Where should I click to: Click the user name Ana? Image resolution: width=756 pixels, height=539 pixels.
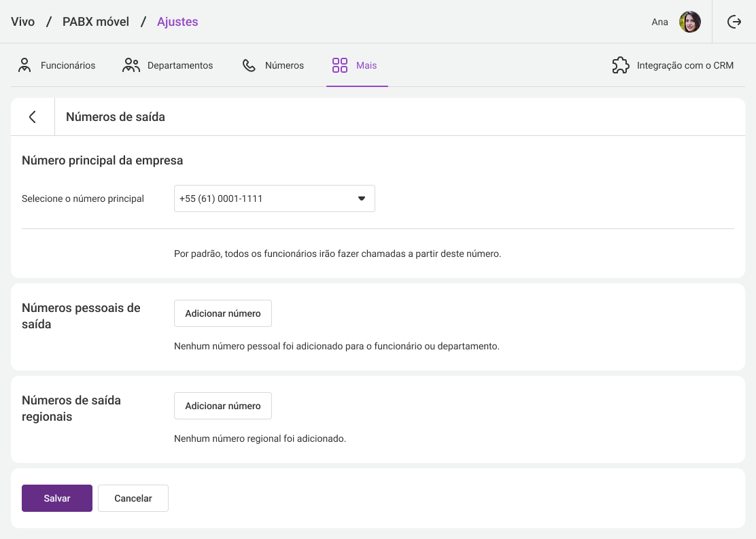coord(659,22)
